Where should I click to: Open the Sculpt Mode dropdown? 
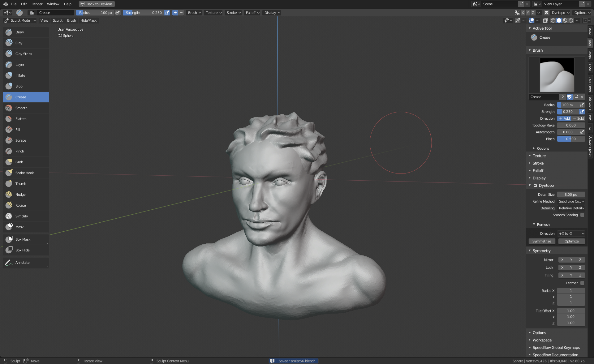coord(20,20)
